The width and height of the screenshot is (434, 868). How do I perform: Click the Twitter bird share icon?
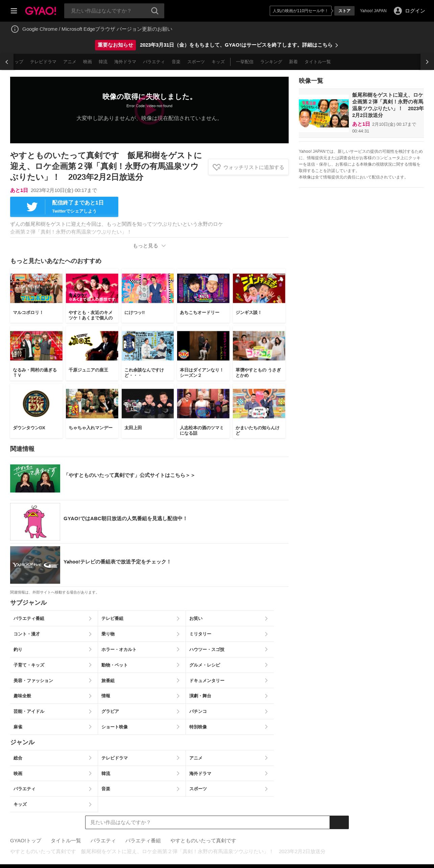click(32, 207)
